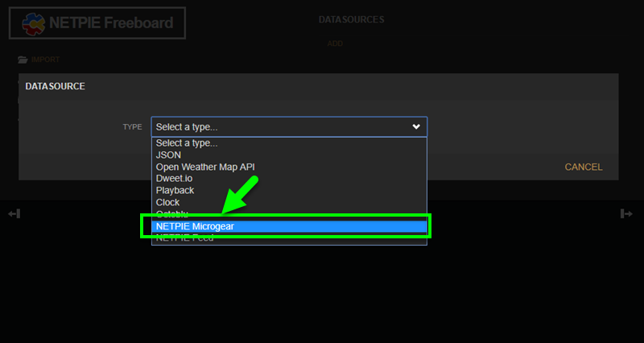Screen dimensions: 644x343
Task: Choose Playback from the dropdown list
Action: click(x=289, y=191)
